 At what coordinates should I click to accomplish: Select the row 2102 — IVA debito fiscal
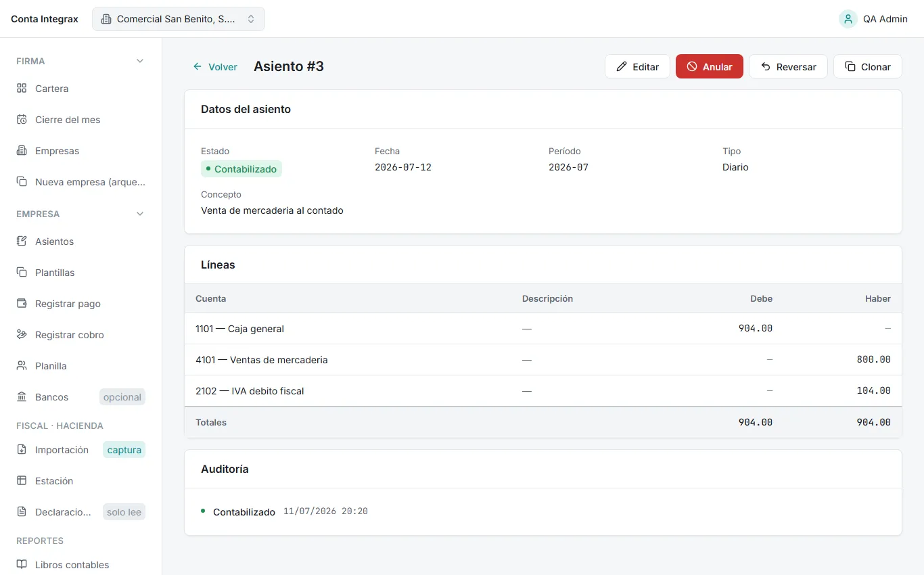pos(543,391)
